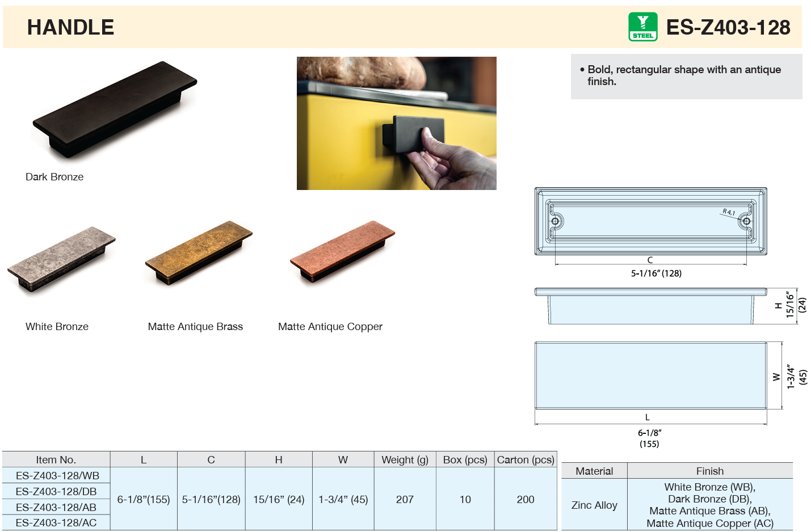Click the front view drawing with L dimension

(650, 375)
